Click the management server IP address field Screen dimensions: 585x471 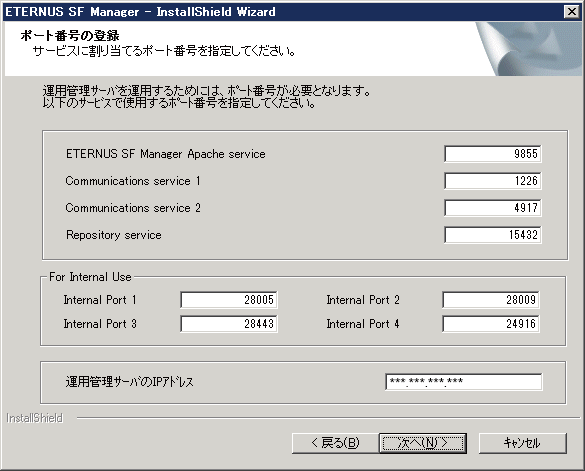tap(464, 382)
